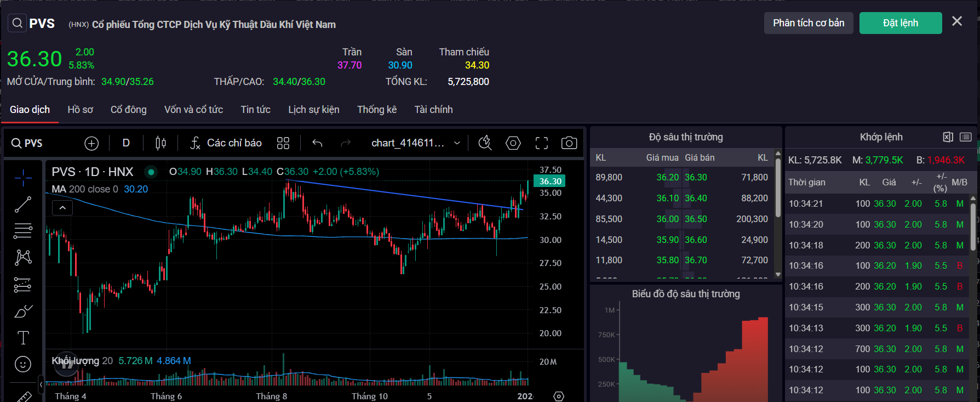
Task: Select ask price 36.50 with 200,300 volume
Action: tap(696, 219)
